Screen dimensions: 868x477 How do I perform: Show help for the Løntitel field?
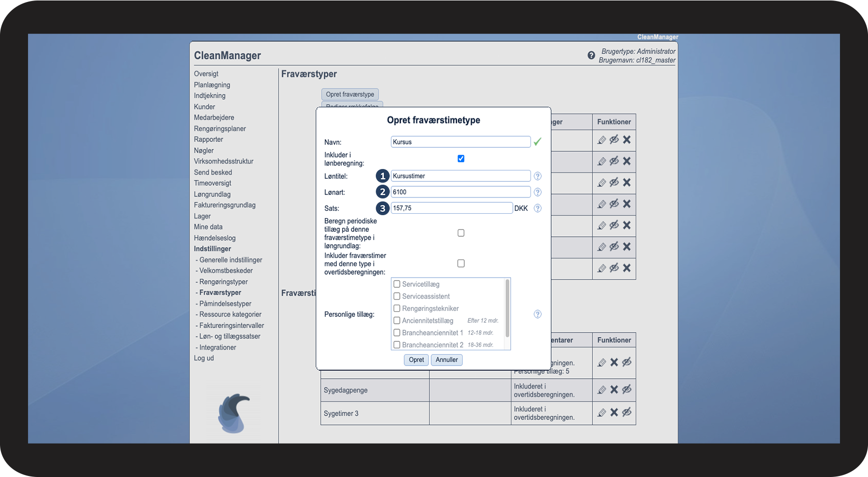pyautogui.click(x=538, y=176)
